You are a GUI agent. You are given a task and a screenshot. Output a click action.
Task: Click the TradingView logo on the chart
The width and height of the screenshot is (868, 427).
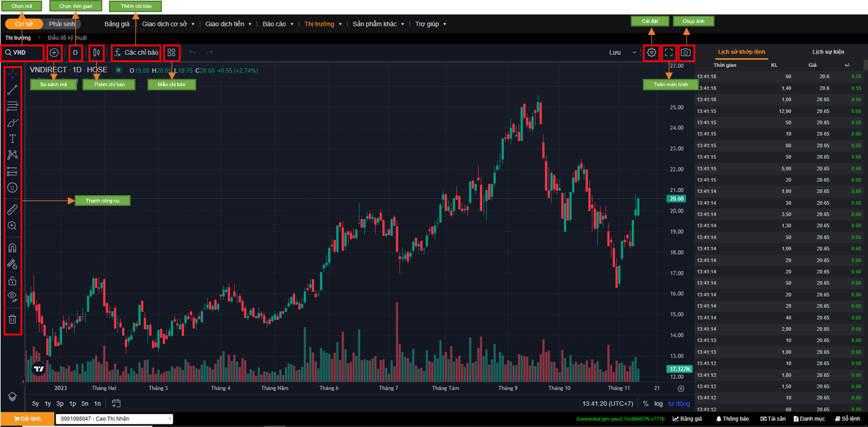click(39, 369)
